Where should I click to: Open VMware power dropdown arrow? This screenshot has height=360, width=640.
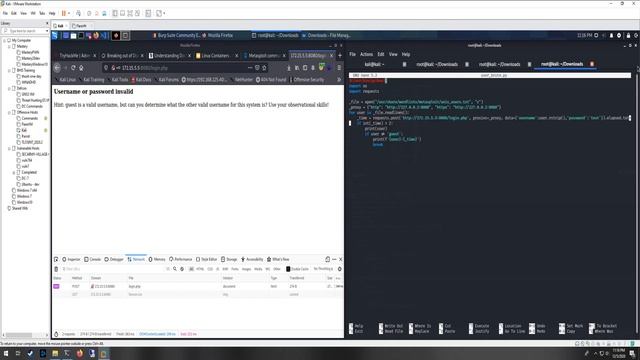coord(69,13)
